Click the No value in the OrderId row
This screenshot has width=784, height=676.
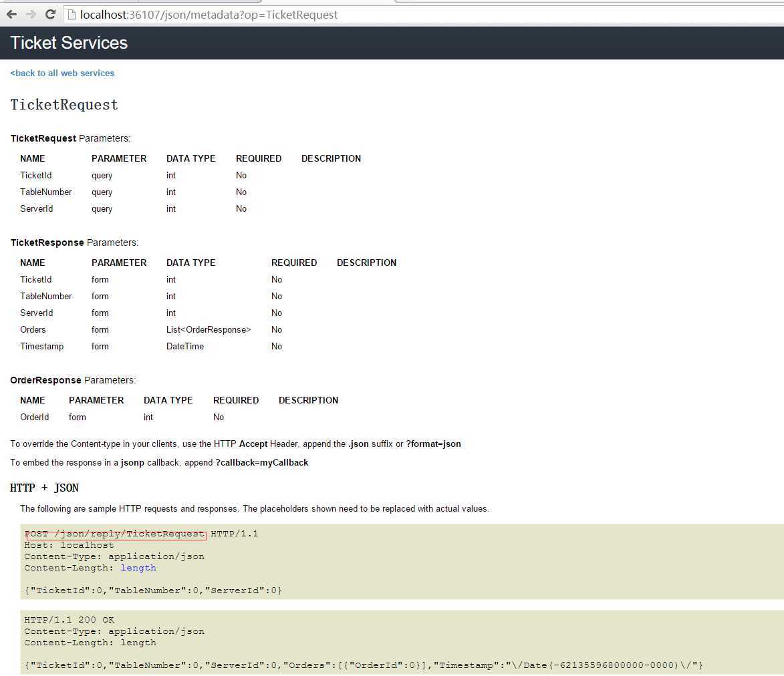pos(219,417)
